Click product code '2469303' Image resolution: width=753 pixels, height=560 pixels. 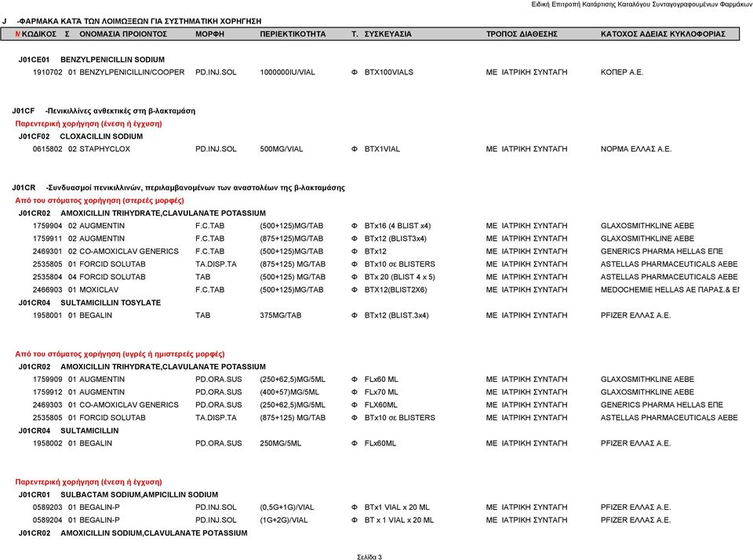pyautogui.click(x=48, y=405)
